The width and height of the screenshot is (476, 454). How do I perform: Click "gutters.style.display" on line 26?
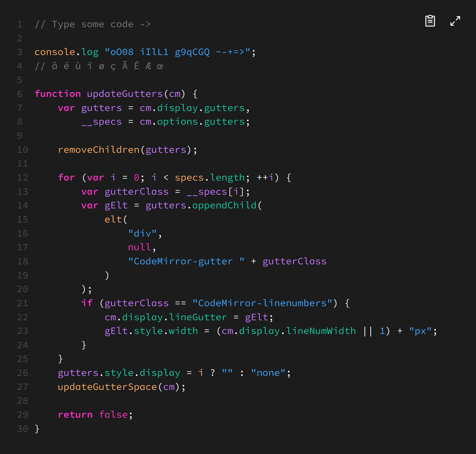click(x=119, y=373)
